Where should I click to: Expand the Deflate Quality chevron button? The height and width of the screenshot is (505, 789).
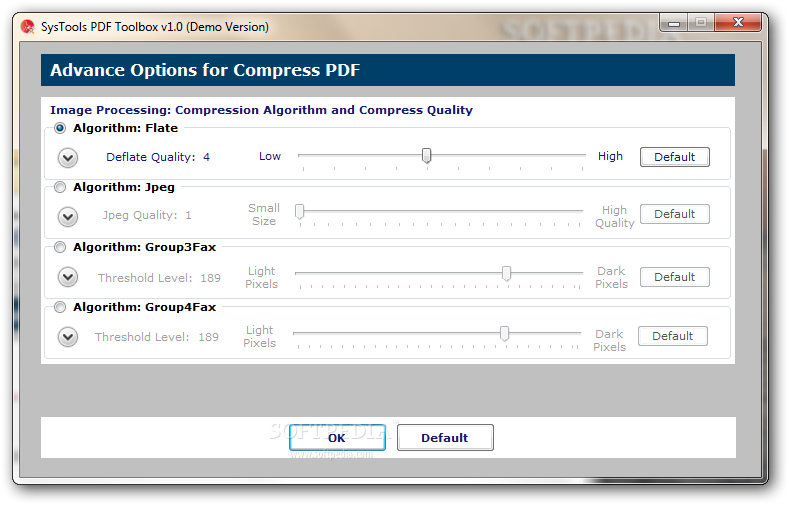(x=67, y=158)
